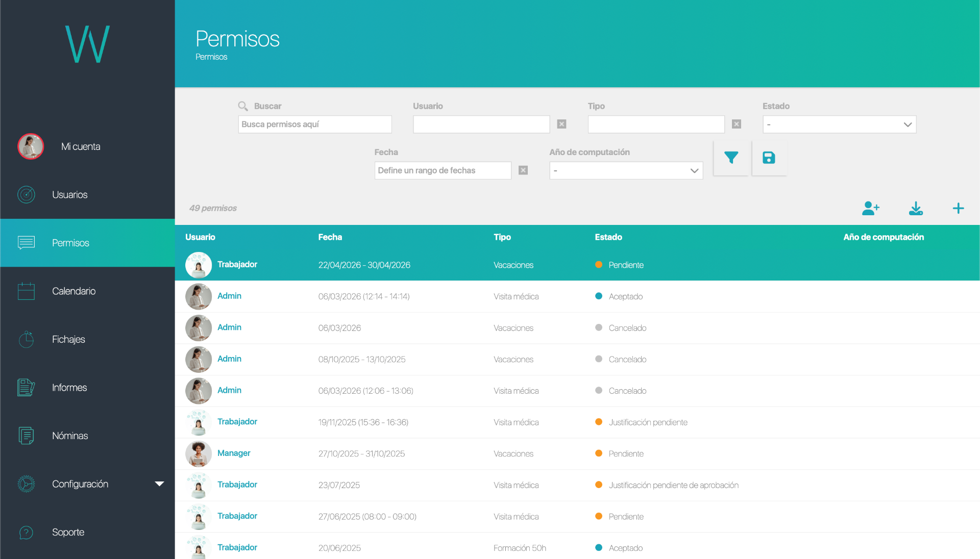Open the Año de computación dropdown

[x=626, y=170]
